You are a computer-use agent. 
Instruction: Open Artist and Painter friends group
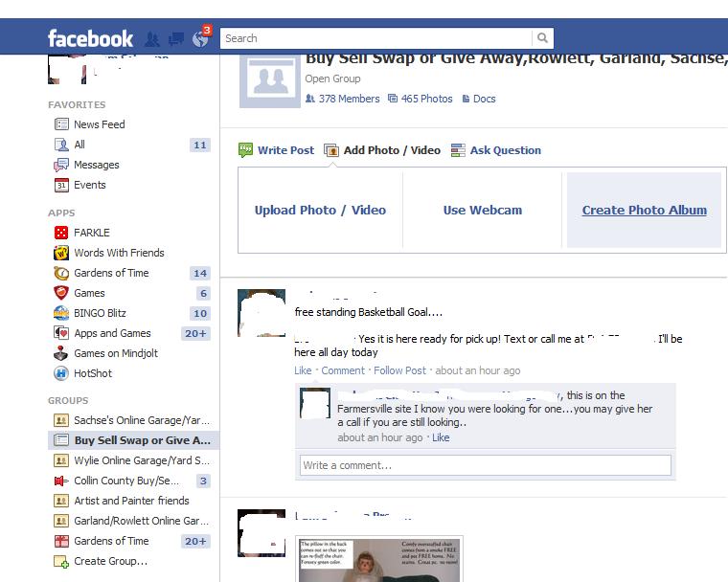[129, 501]
